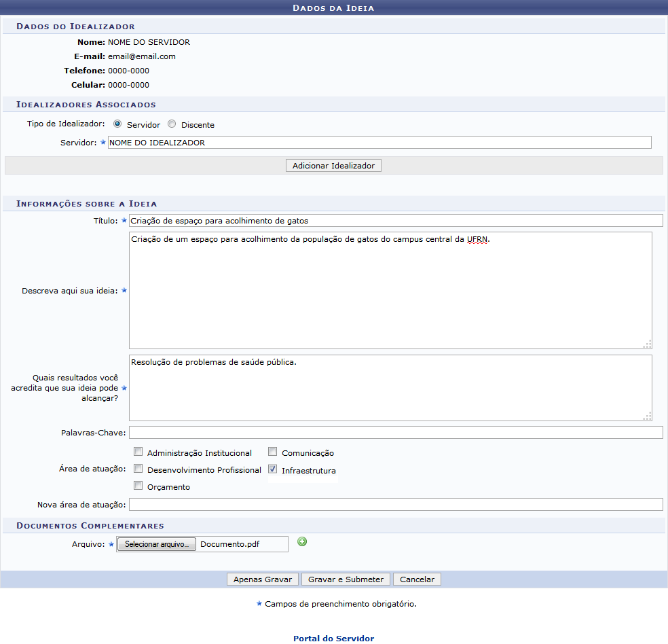The height and width of the screenshot is (644, 668).
Task: Click the Selecionar arquivo button
Action: tap(157, 544)
